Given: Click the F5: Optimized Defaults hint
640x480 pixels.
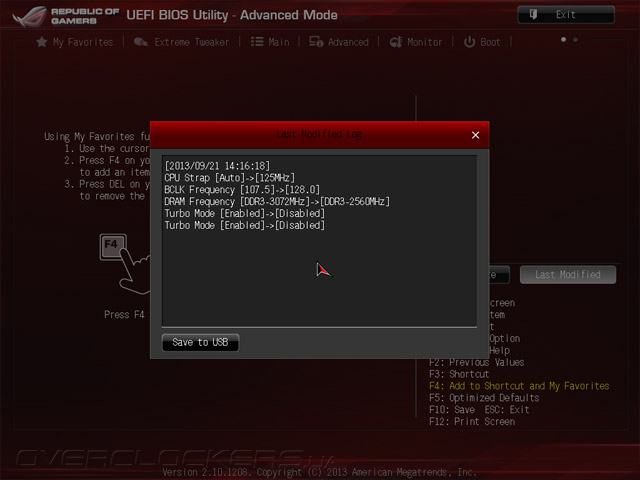Looking at the screenshot, I should [x=484, y=398].
